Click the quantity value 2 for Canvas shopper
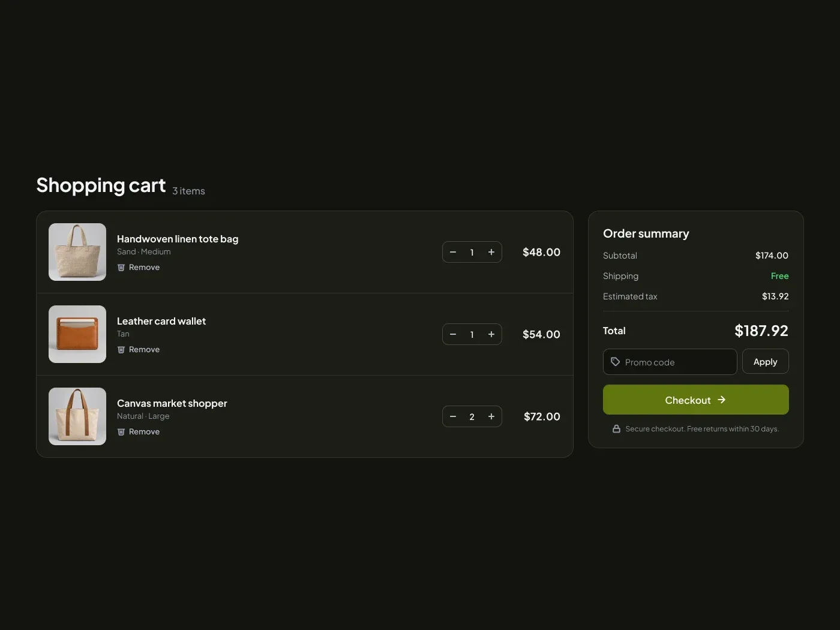This screenshot has height=630, width=840. (x=472, y=416)
